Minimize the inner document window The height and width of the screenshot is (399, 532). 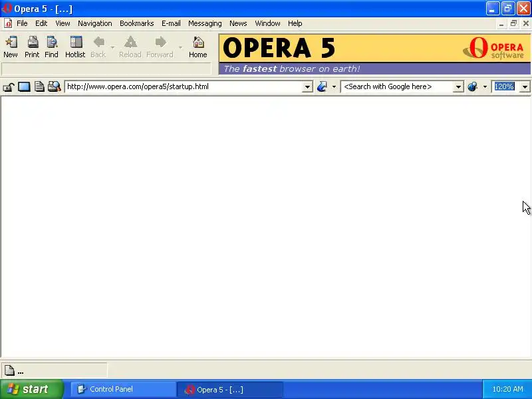[x=501, y=23]
